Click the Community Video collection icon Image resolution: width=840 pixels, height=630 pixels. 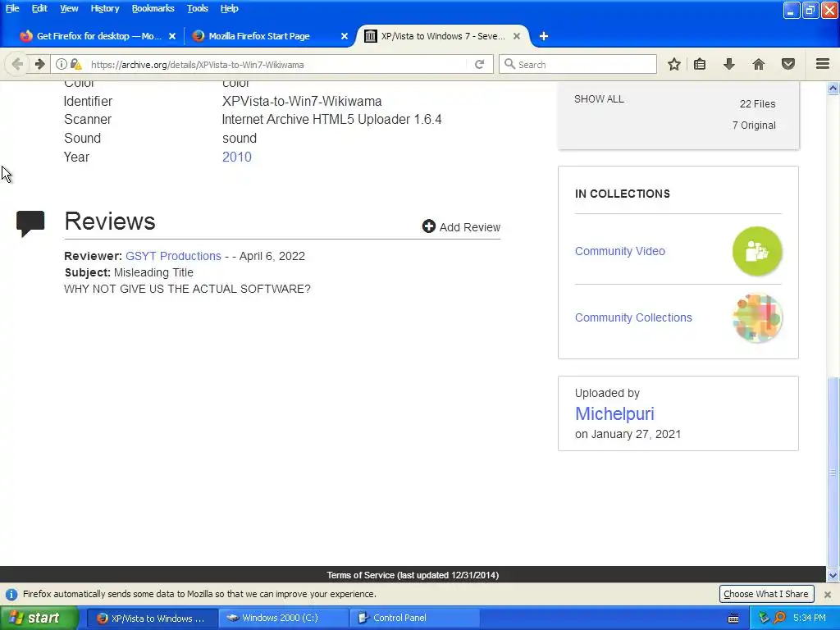coord(757,251)
